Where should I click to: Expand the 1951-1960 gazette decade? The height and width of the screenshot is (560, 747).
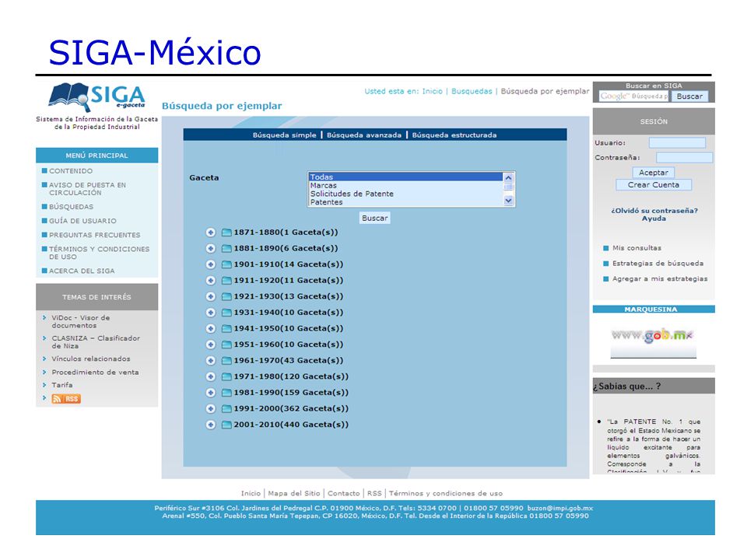[x=211, y=345]
